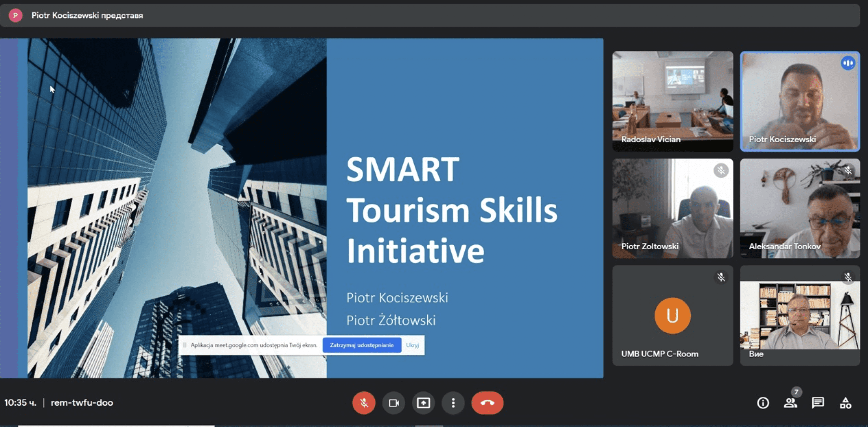Click Aleksandar Tonkov muted mic icon
868x427 pixels.
848,170
